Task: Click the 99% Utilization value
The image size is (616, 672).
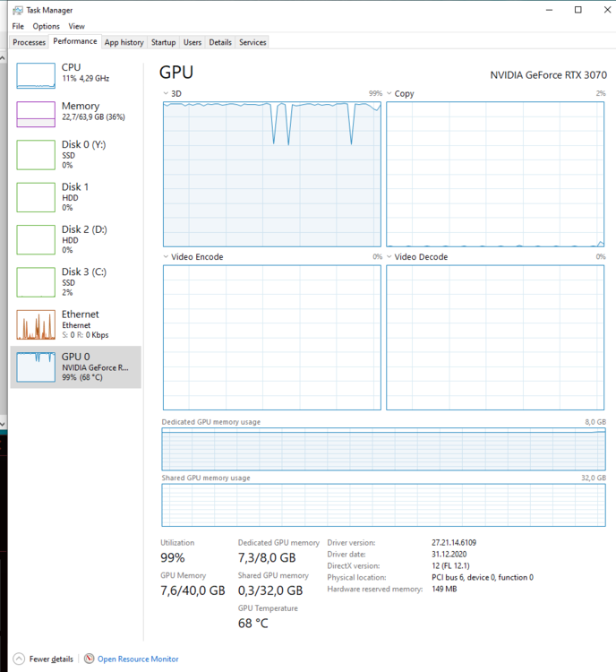Action: point(173,557)
